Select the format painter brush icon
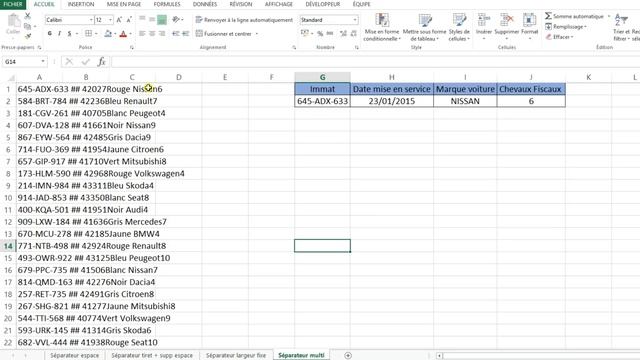The width and height of the screenshot is (640, 360). pos(28,36)
